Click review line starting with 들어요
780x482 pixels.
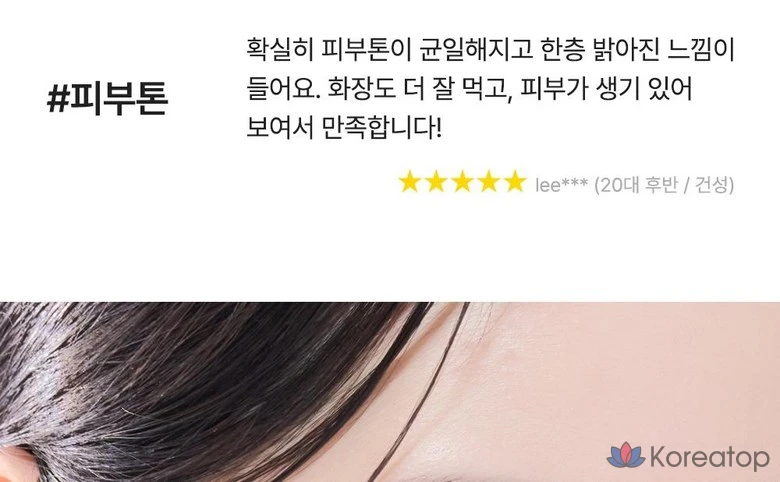[469, 89]
